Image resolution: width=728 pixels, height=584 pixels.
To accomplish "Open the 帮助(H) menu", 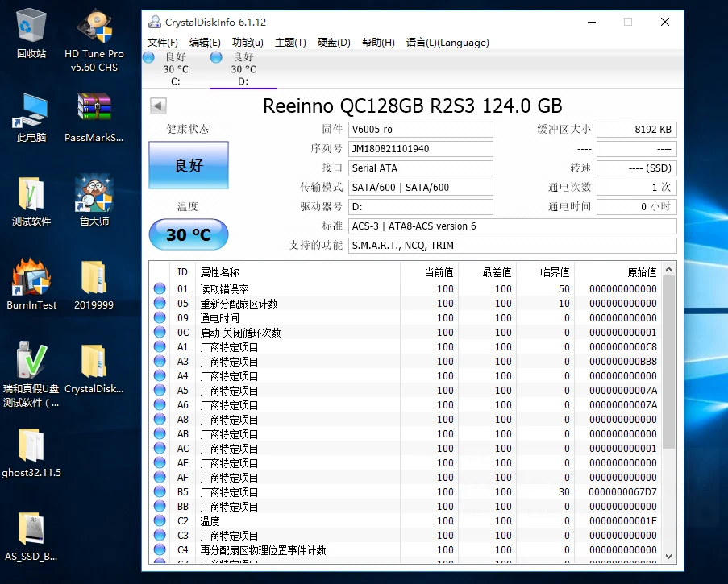I will click(378, 43).
